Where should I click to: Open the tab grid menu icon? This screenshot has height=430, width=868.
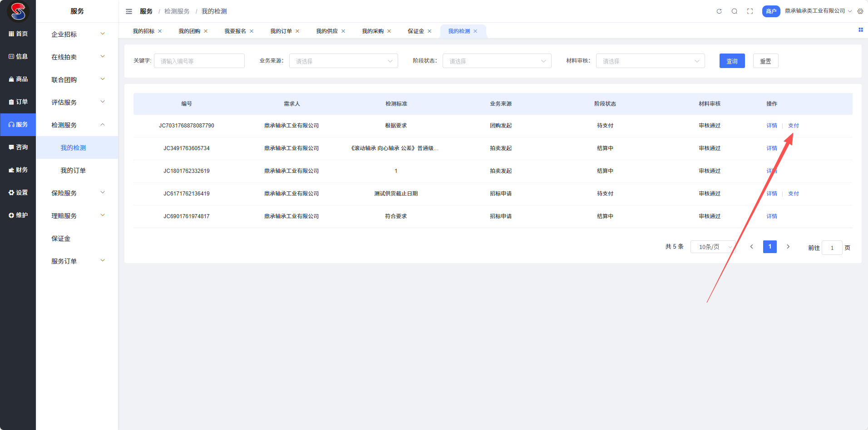click(860, 30)
